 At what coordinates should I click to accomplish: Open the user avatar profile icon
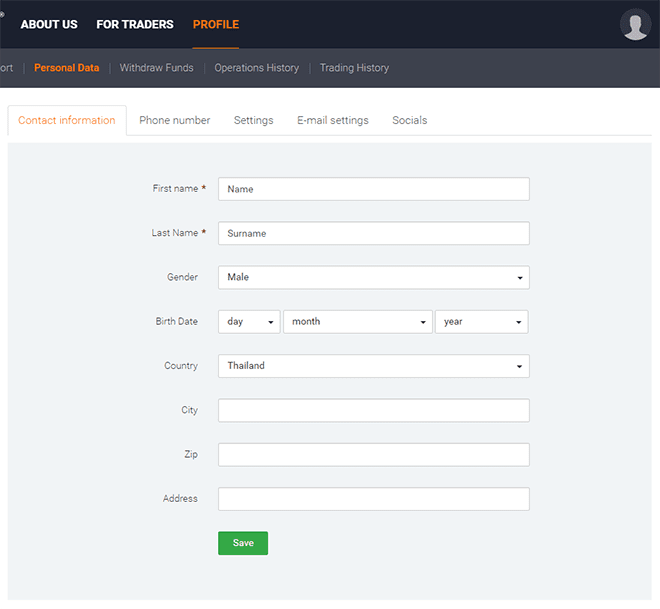point(635,24)
